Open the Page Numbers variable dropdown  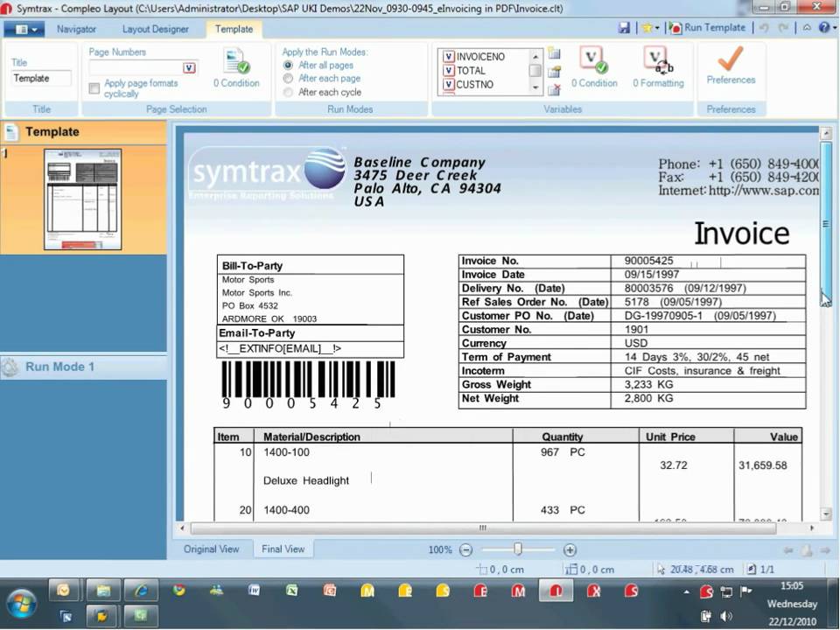[x=190, y=67]
